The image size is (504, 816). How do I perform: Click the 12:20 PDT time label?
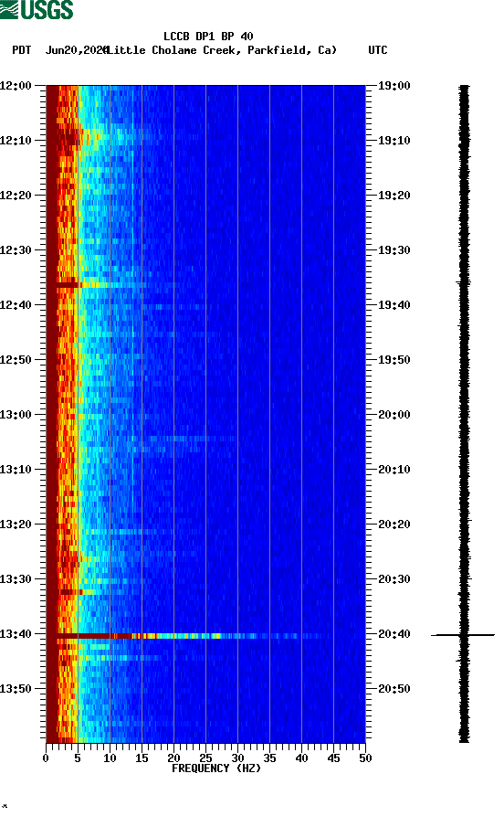(x=16, y=196)
